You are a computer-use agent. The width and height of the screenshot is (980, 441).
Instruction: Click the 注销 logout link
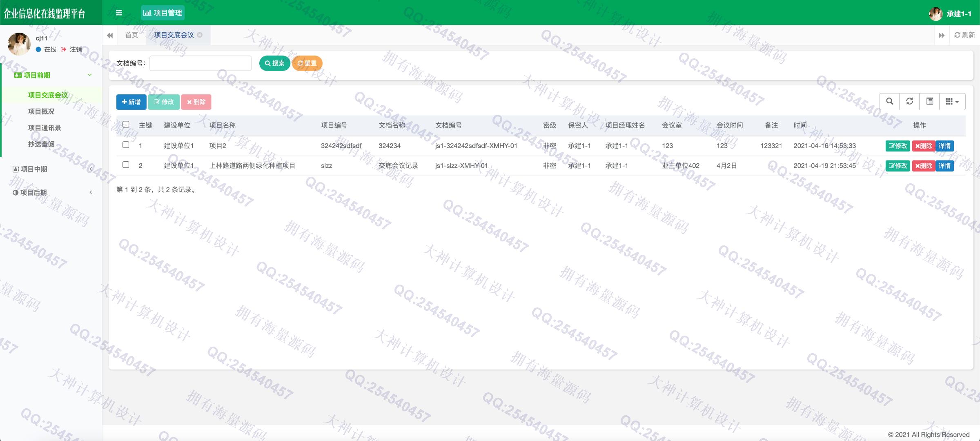point(72,49)
